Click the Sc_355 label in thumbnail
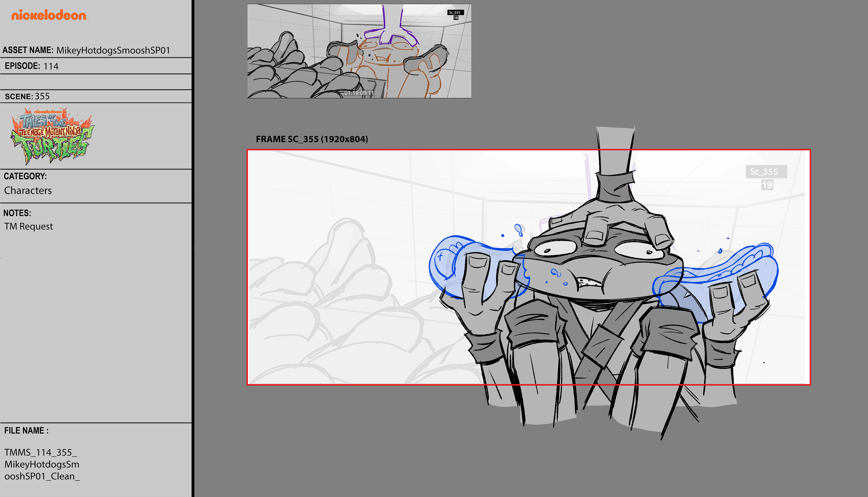 [x=455, y=12]
